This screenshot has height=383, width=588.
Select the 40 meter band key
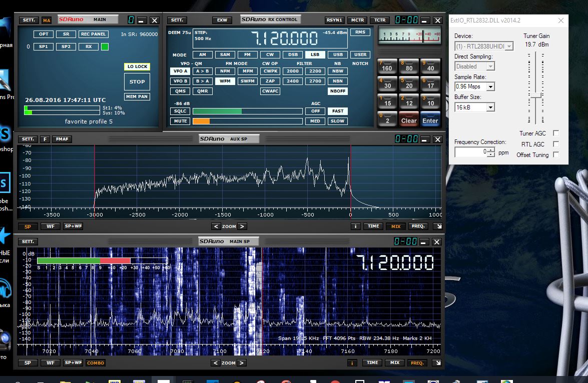[x=430, y=66]
